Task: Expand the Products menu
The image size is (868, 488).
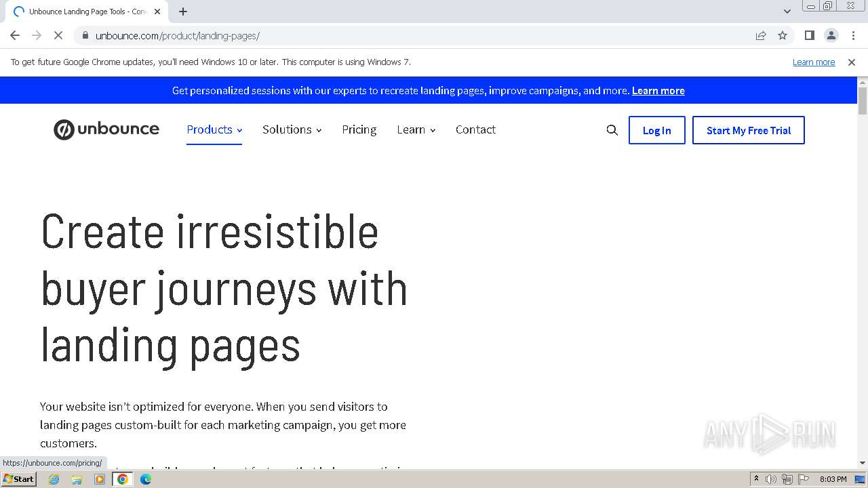Action: (x=214, y=129)
